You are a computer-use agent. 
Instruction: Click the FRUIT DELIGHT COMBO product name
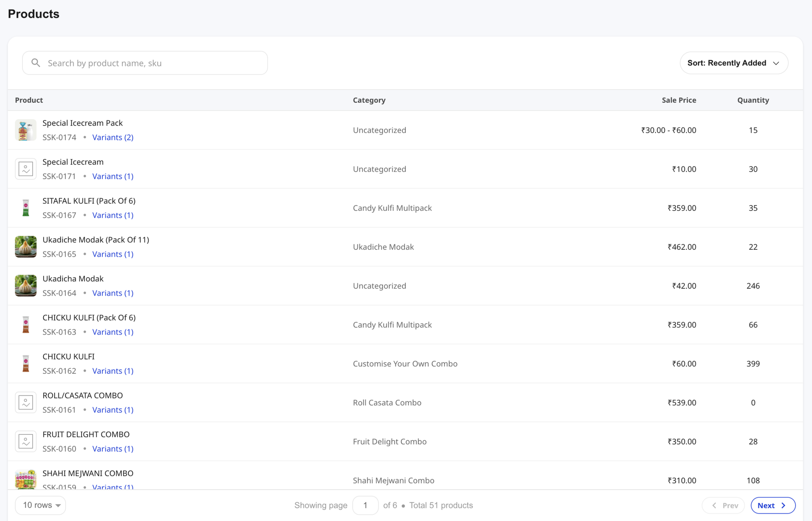click(x=86, y=434)
